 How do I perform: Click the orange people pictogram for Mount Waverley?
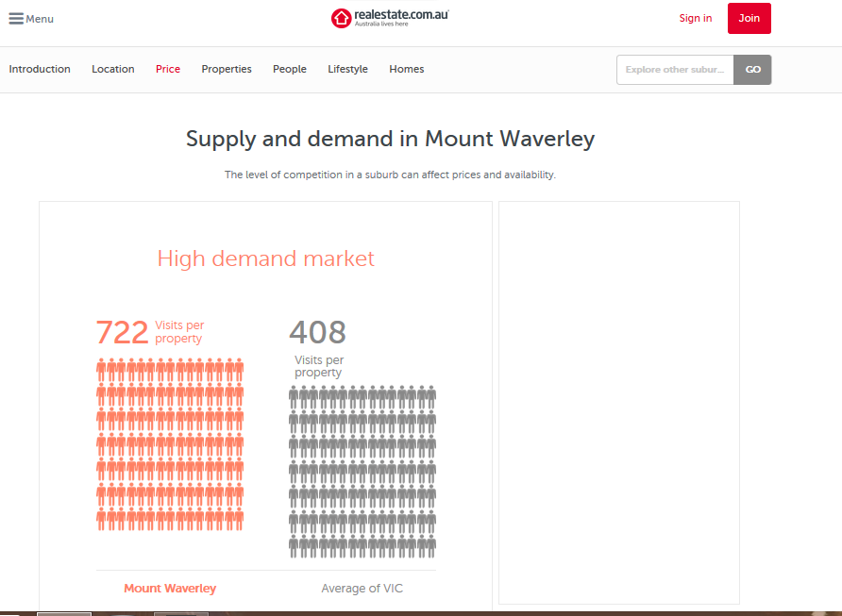click(170, 444)
